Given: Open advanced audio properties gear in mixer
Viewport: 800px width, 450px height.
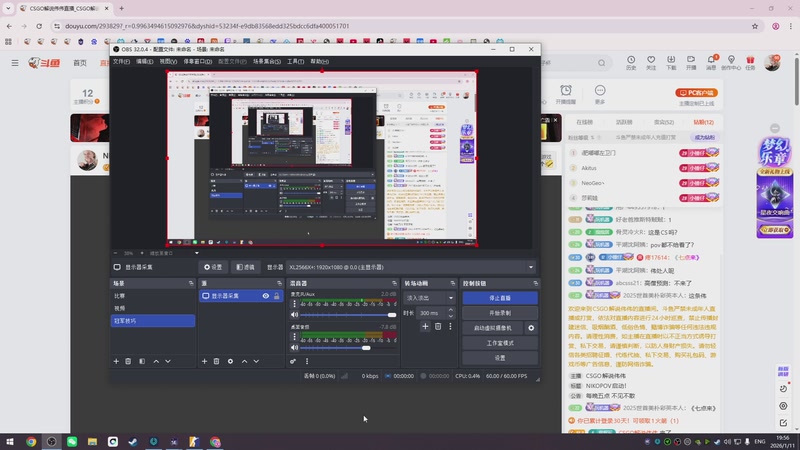Looking at the screenshot, I should [x=293, y=361].
